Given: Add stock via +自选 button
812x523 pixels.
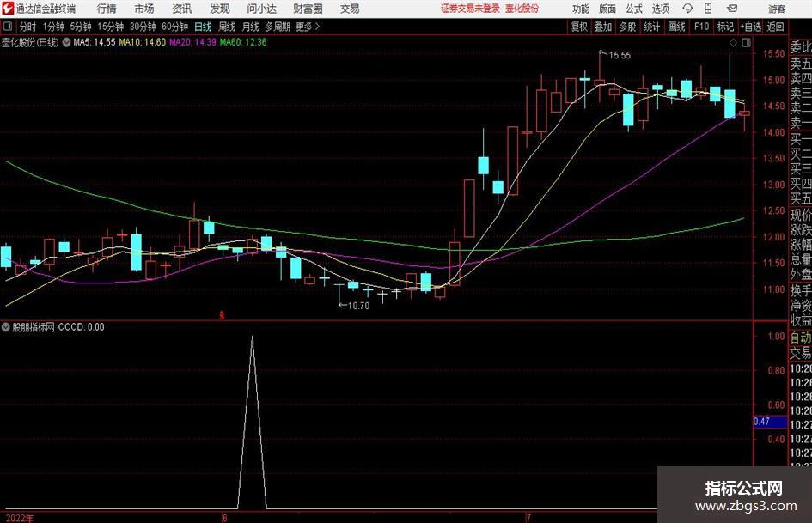Looking at the screenshot, I should 751,27.
